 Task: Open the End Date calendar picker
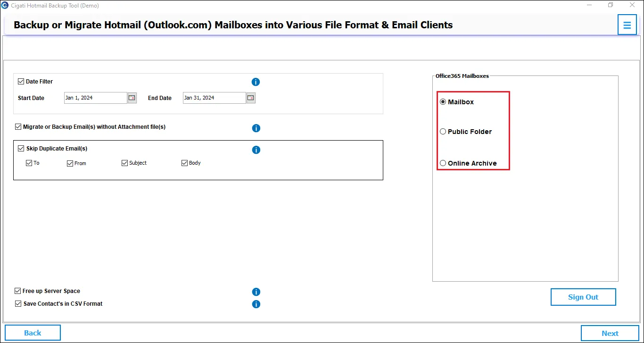coord(251,98)
